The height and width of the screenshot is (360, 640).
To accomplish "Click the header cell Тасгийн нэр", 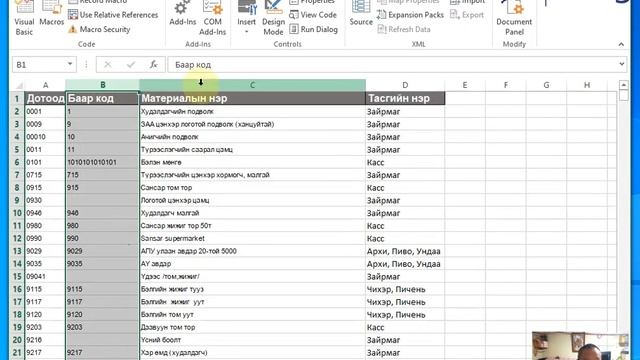I will (405, 98).
